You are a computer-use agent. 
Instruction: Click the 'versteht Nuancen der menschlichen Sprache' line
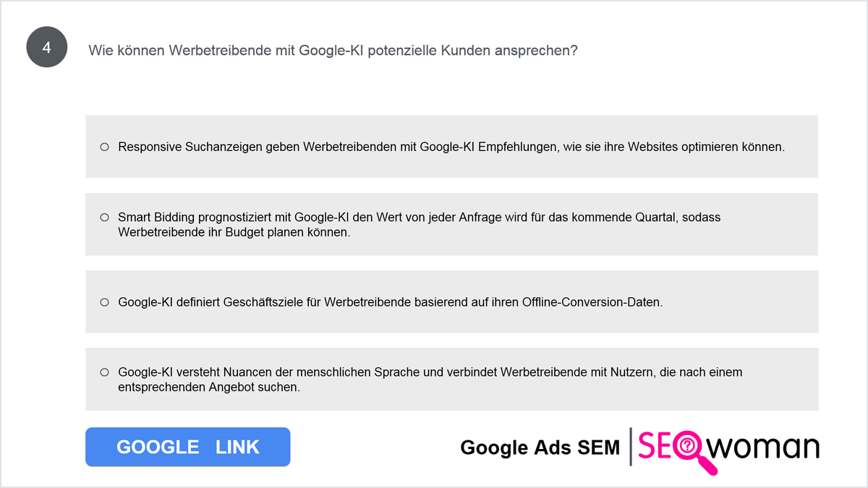pyautogui.click(x=430, y=372)
